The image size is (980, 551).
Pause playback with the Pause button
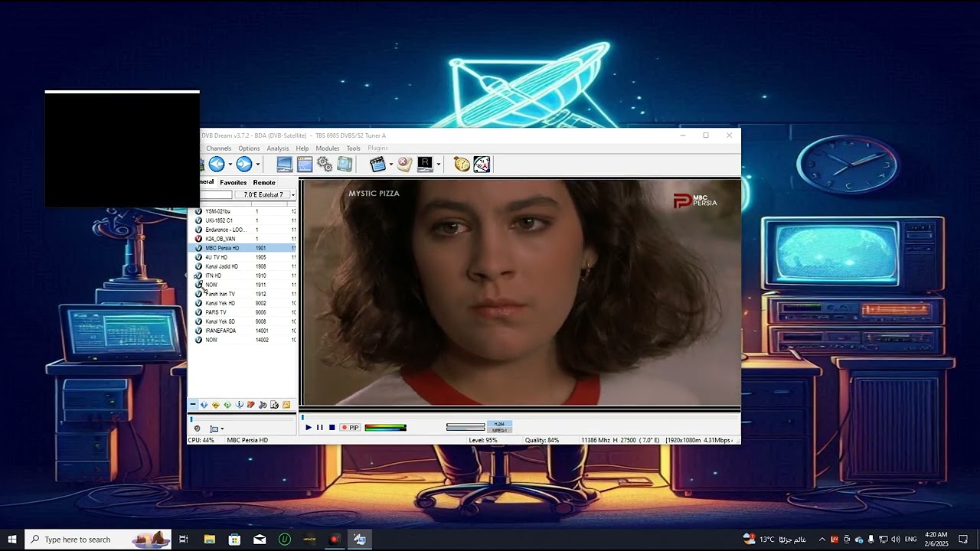click(x=320, y=428)
